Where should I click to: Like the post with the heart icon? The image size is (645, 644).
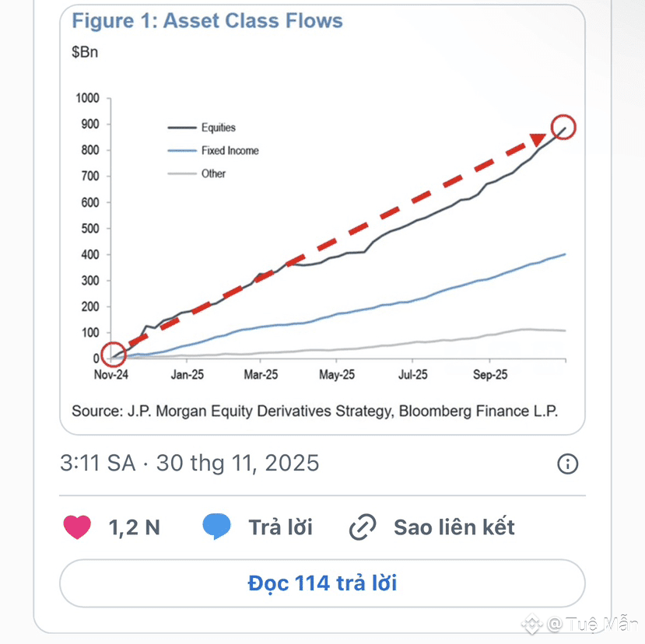click(x=77, y=527)
